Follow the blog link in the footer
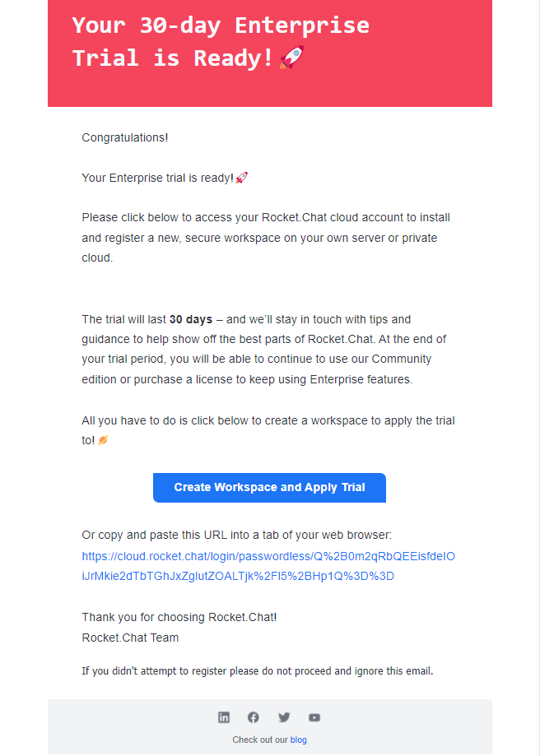 tap(298, 740)
